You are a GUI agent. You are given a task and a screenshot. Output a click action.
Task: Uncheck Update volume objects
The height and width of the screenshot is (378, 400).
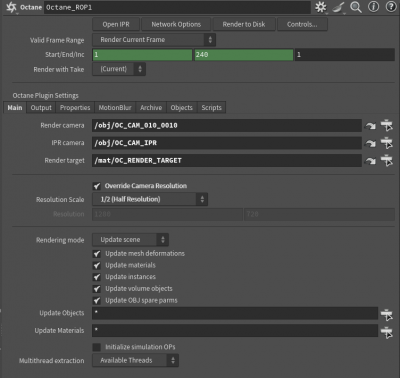click(x=97, y=289)
